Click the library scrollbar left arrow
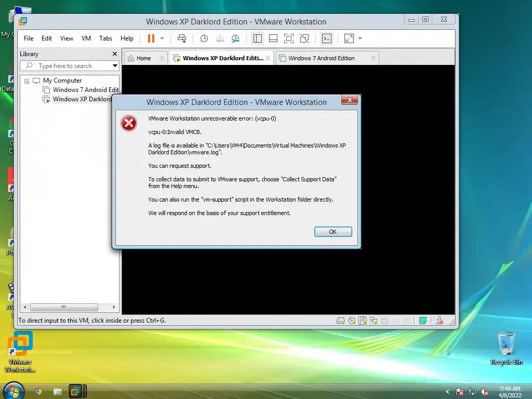This screenshot has height=399, width=532. (x=24, y=307)
